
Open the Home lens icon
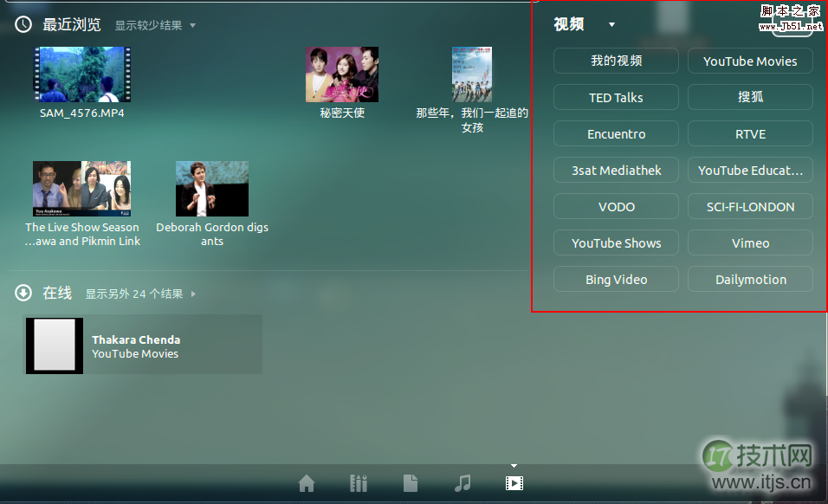point(307,483)
